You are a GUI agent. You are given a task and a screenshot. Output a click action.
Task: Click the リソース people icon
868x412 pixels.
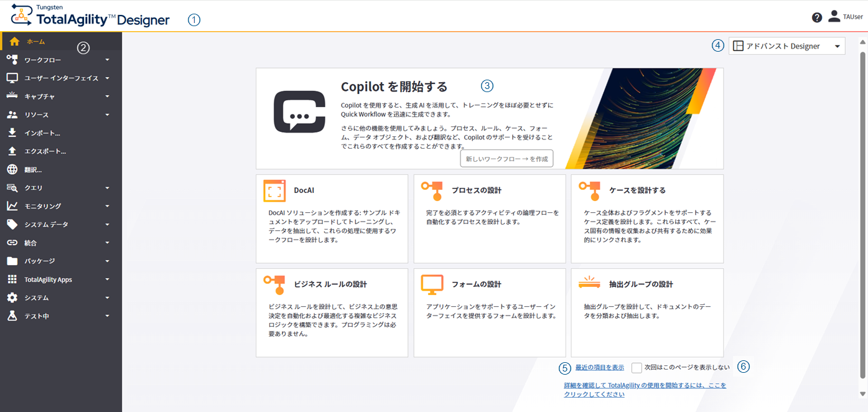tap(14, 115)
